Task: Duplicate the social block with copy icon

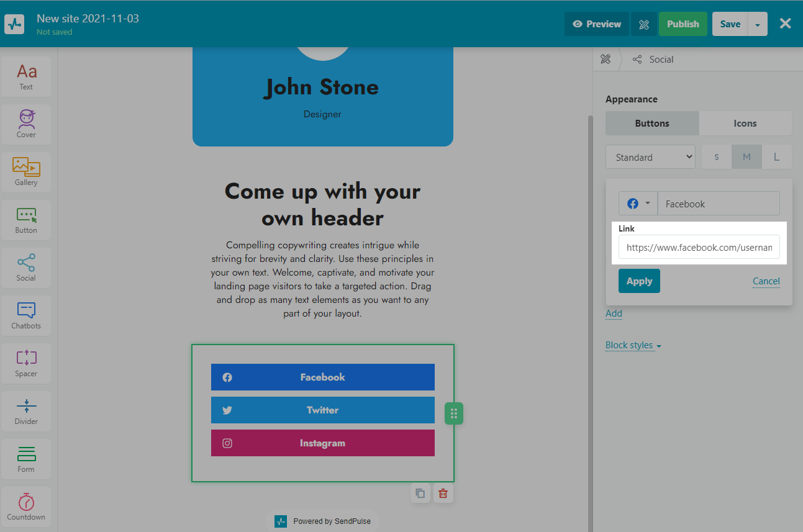Action: pyautogui.click(x=420, y=494)
